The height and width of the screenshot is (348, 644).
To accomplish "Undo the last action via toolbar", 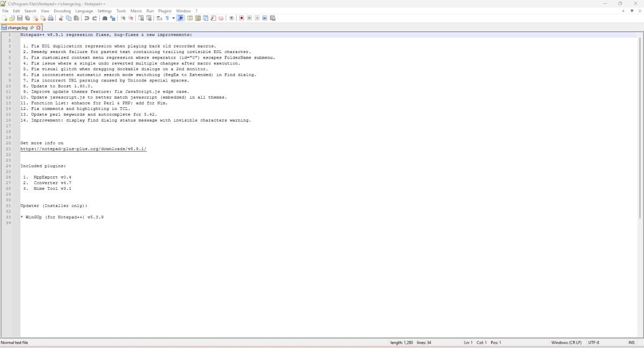I will (x=86, y=18).
